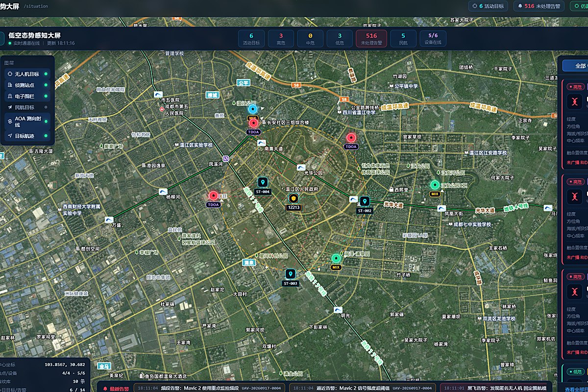Viewport: 588px width, 392px height.
Task: Click red TDOA target near 长安社区三组综合楼
Action: click(254, 123)
